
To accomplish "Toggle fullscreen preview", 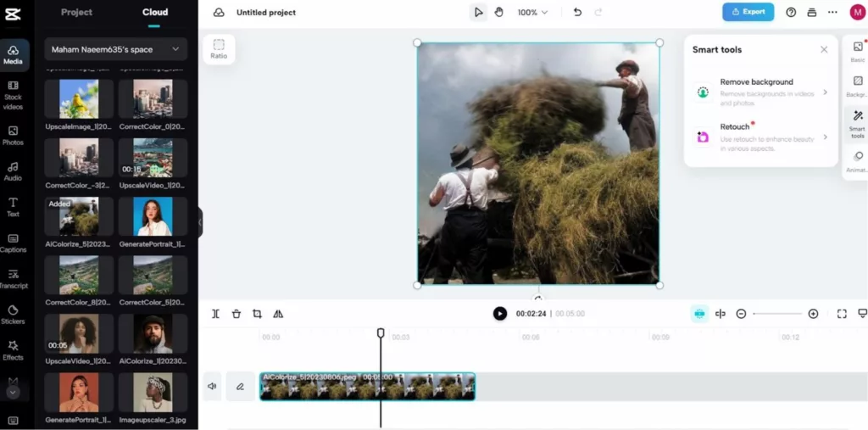I will 842,314.
